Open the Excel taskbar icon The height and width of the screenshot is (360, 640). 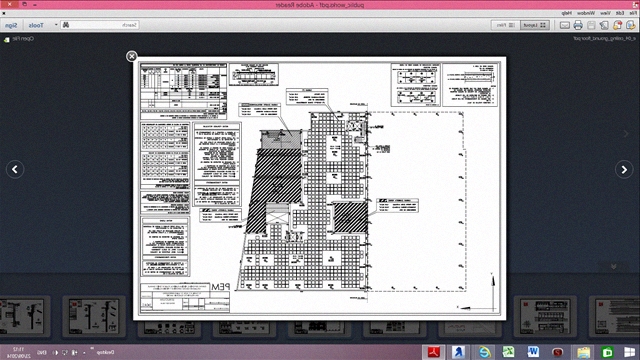click(508, 352)
